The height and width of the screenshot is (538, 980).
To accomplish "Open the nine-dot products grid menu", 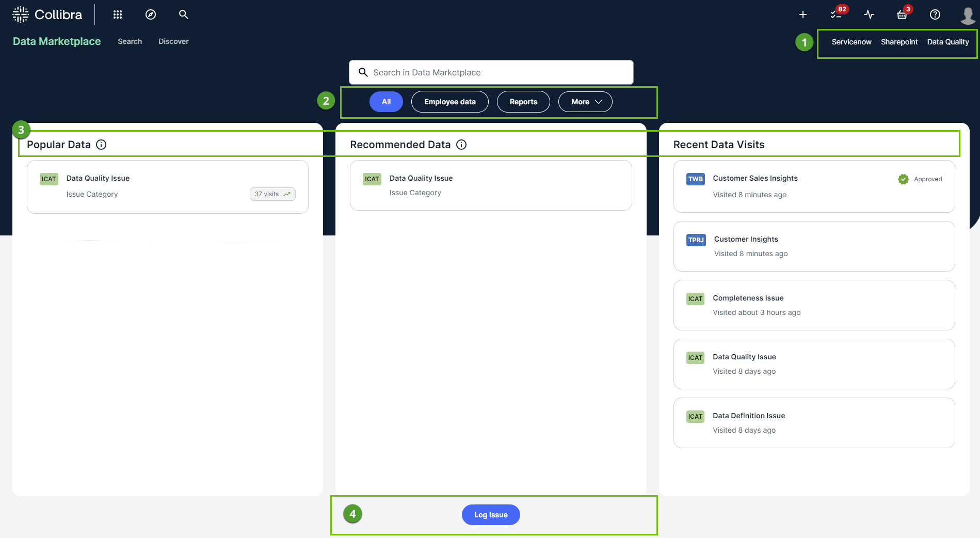I will point(118,14).
